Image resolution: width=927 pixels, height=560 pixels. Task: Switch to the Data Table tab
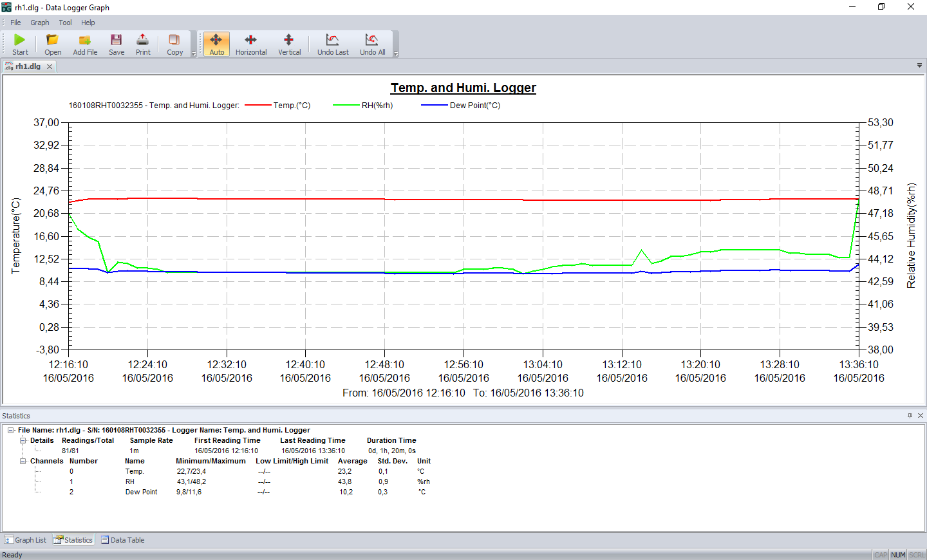[x=122, y=540]
